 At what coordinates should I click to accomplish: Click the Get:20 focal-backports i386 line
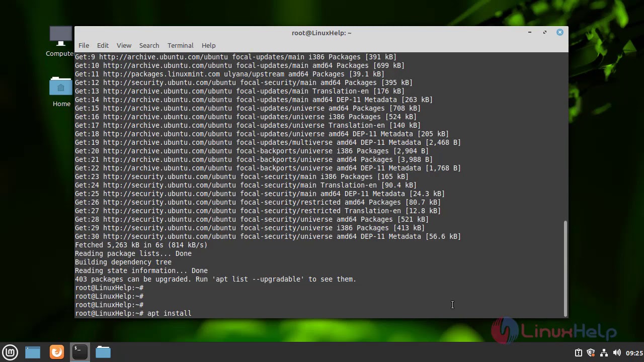tap(252, 151)
